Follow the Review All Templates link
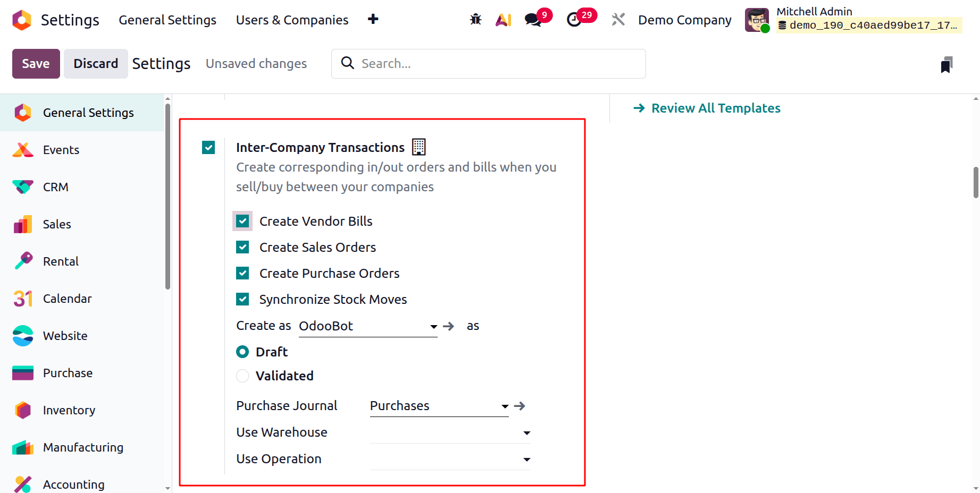980x493 pixels. (715, 108)
